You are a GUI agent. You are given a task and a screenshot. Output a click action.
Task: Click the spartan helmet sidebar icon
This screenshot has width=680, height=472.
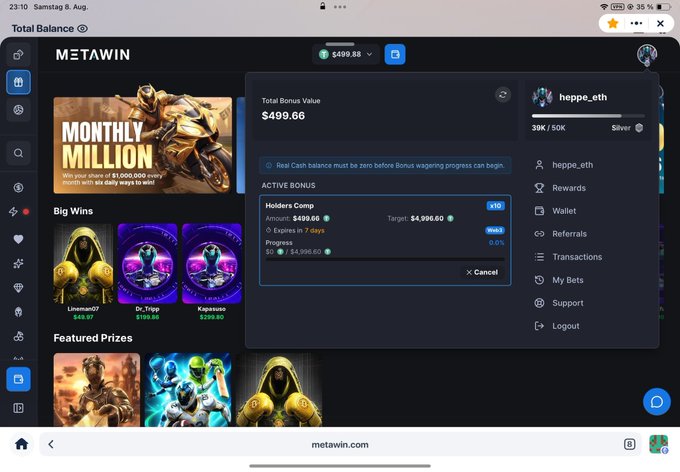pos(18,312)
